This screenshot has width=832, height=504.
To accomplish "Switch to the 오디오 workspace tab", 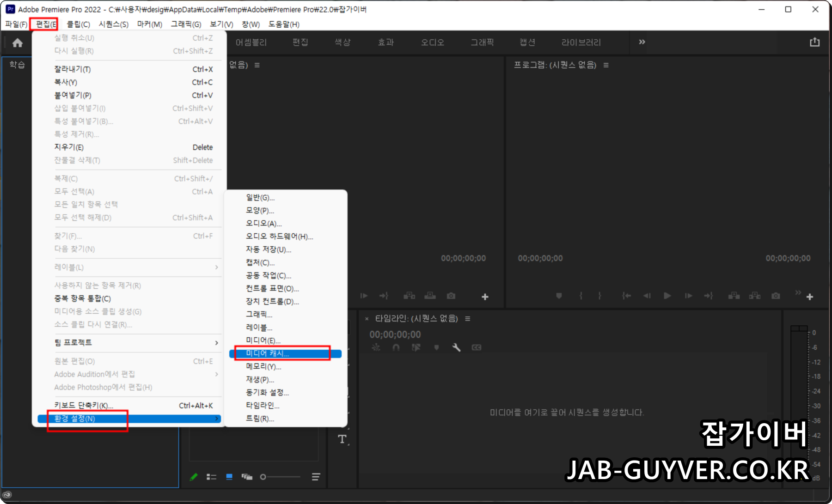I will pyautogui.click(x=432, y=43).
